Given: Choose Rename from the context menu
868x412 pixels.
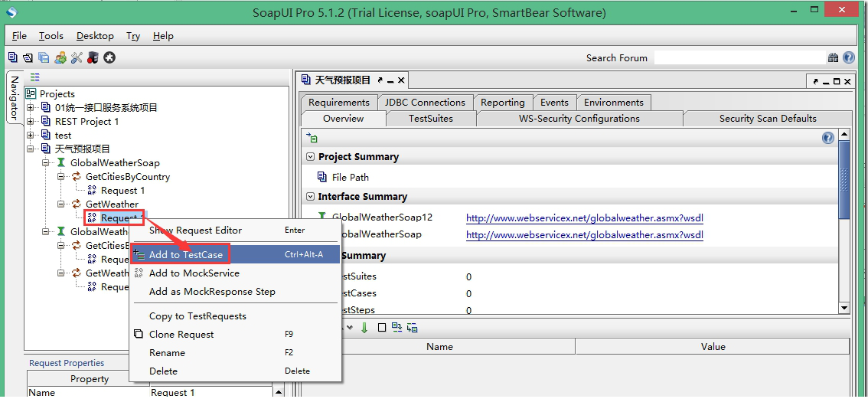Looking at the screenshot, I should coord(235,352).
